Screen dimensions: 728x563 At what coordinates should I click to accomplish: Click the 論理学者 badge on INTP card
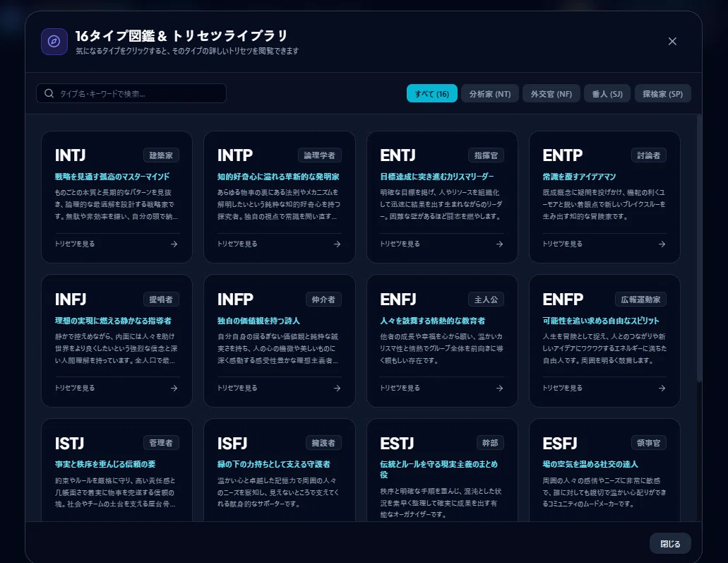tap(319, 155)
